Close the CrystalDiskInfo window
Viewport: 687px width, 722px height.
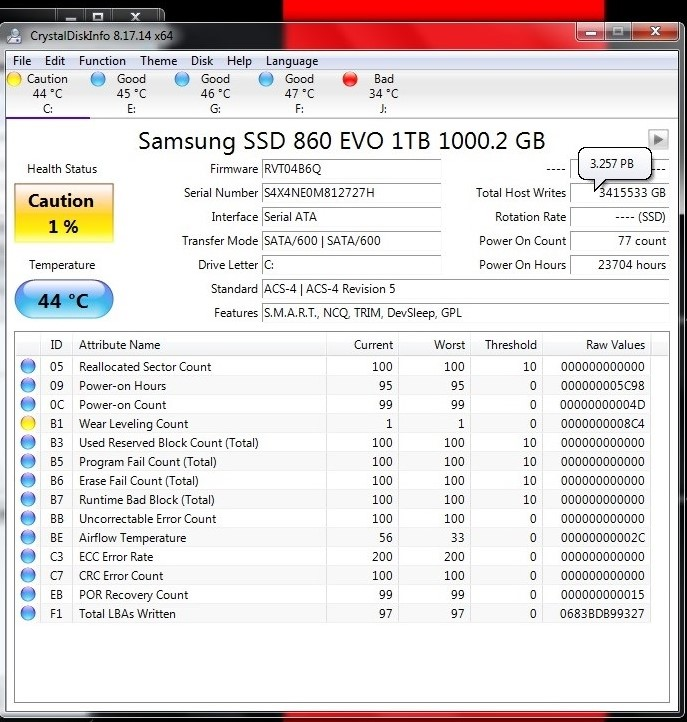pos(655,32)
